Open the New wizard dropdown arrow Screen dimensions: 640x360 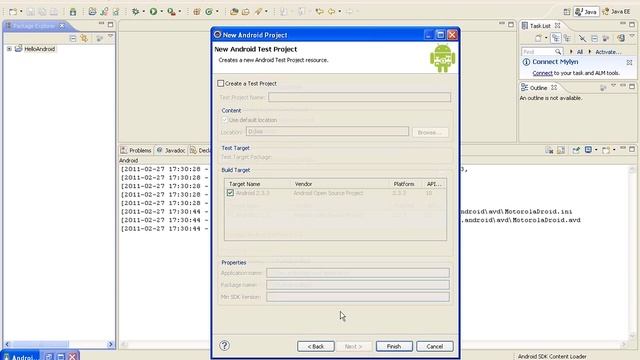[x=21, y=12]
